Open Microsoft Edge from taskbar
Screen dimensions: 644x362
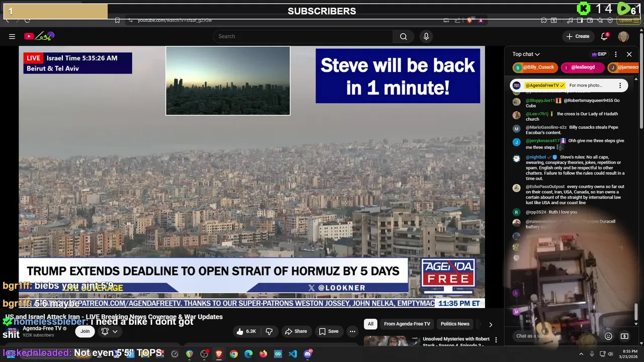tap(249, 354)
